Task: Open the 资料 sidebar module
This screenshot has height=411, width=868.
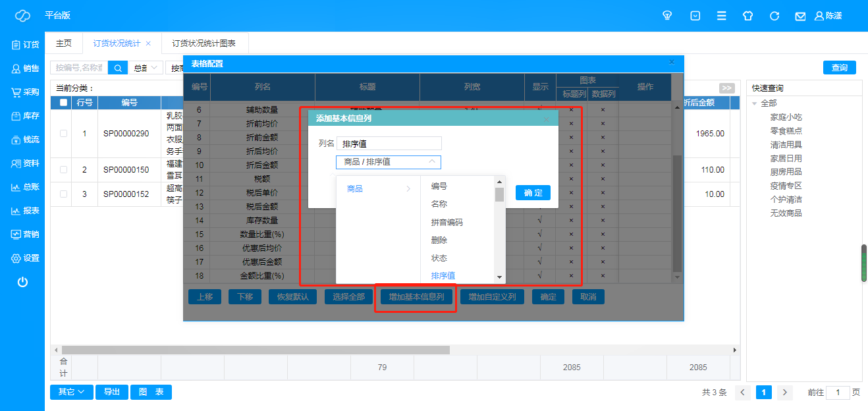Action: click(25, 163)
